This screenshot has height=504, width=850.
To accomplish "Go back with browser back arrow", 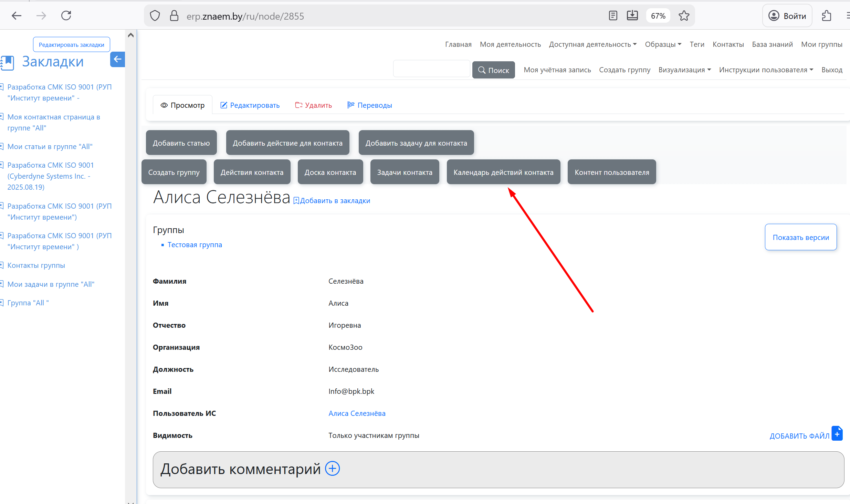I will point(17,16).
